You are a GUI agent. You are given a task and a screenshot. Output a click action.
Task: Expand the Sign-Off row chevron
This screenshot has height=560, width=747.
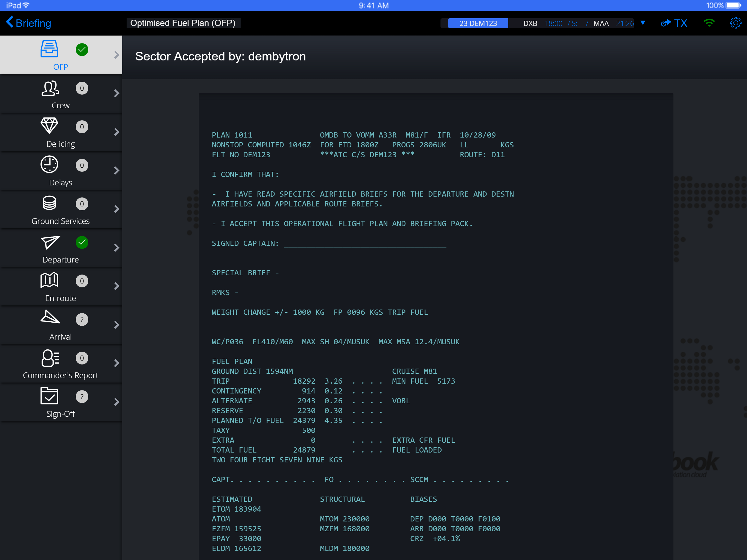[x=116, y=402]
